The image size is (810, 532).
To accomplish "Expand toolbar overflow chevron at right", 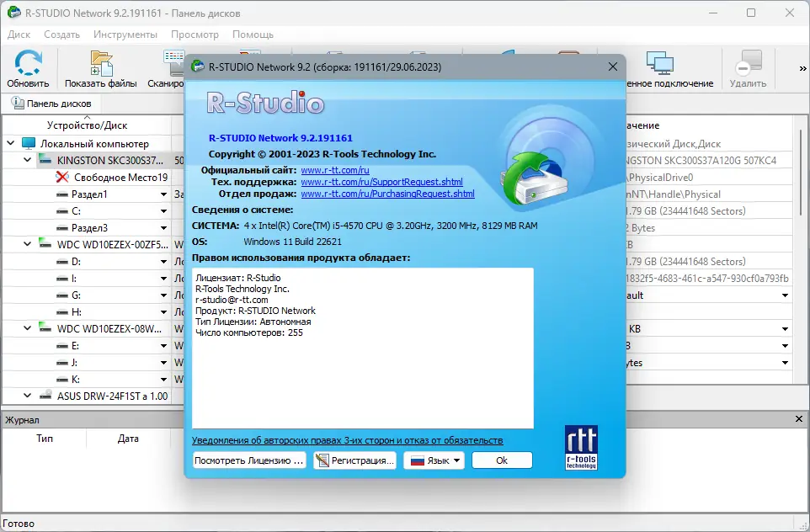I will [x=802, y=68].
